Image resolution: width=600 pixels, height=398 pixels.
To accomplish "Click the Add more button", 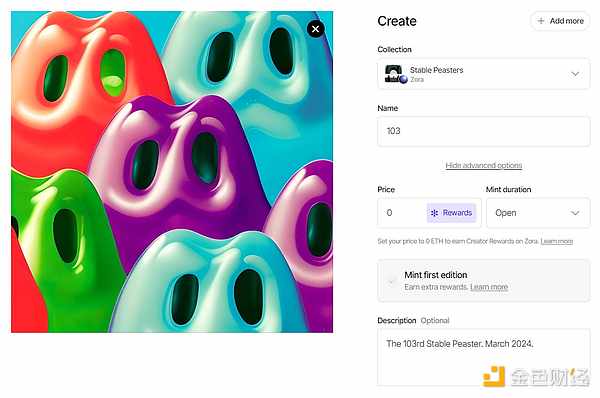I will pos(560,21).
